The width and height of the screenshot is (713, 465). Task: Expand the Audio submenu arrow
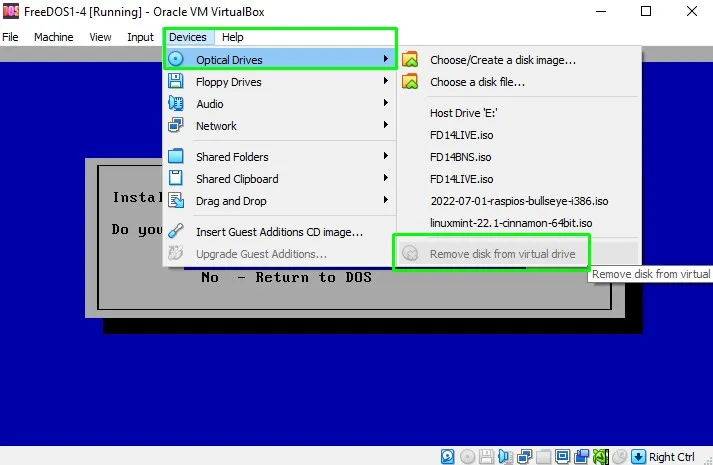[386, 103]
